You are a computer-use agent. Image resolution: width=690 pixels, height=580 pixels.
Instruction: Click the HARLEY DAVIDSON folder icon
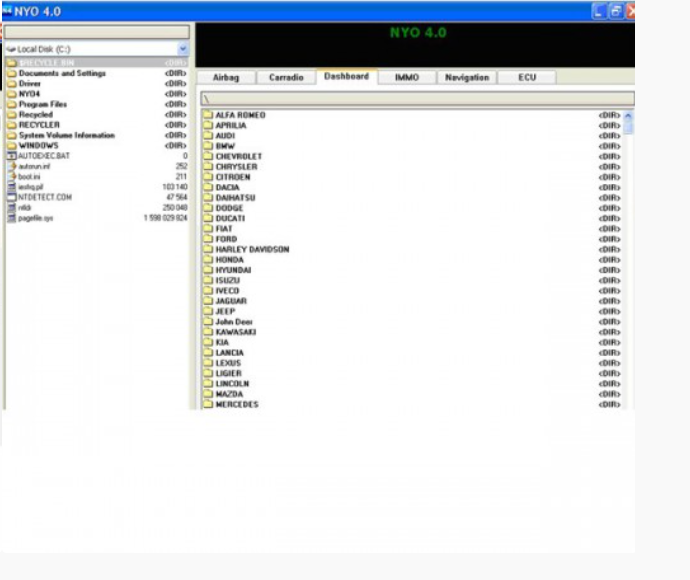pos(208,249)
